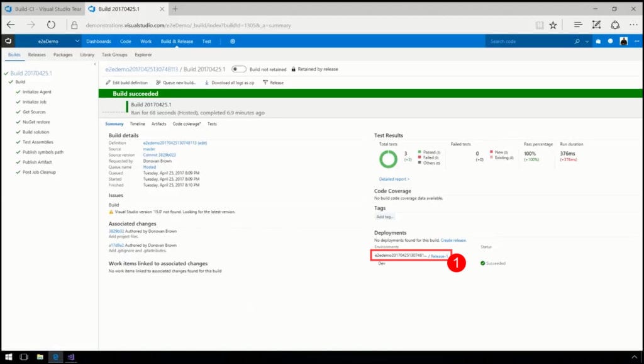Open the Release-1 deployment link
The height and width of the screenshot is (364, 644).
point(440,256)
